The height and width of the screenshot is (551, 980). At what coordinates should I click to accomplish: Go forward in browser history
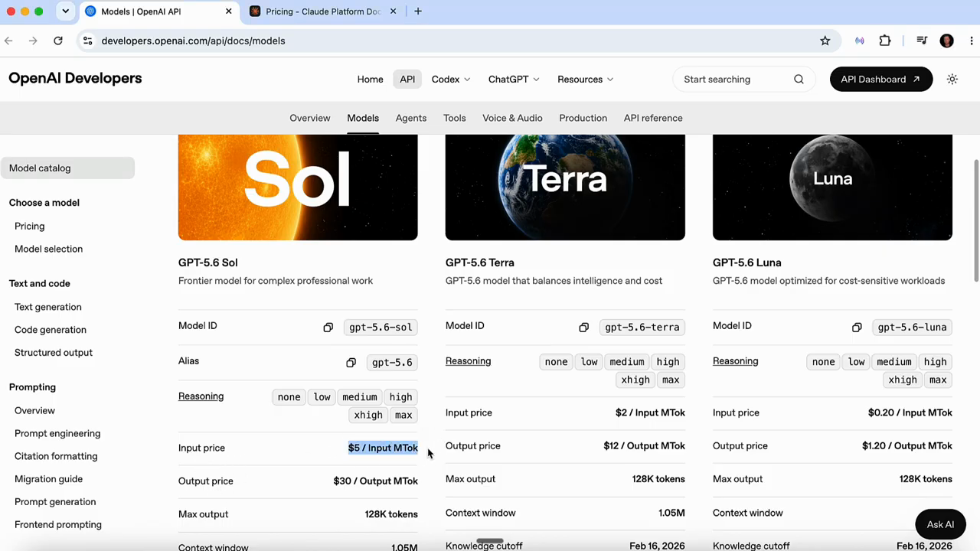click(33, 41)
